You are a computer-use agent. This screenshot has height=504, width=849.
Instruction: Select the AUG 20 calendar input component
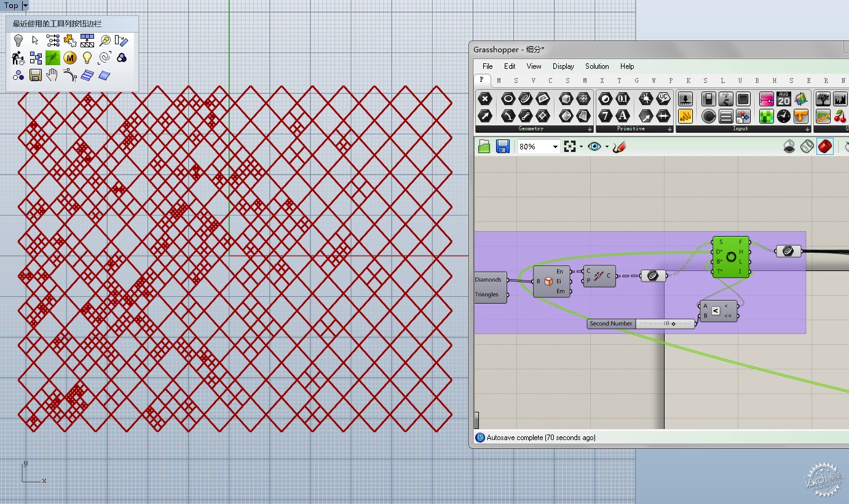784,99
